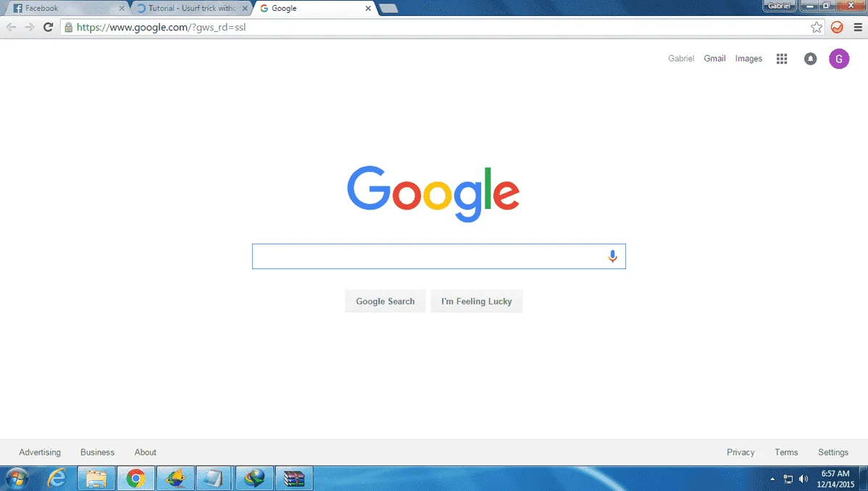Close the Tutorial - Usurf trick tab
The height and width of the screenshot is (491, 868).
[x=245, y=8]
